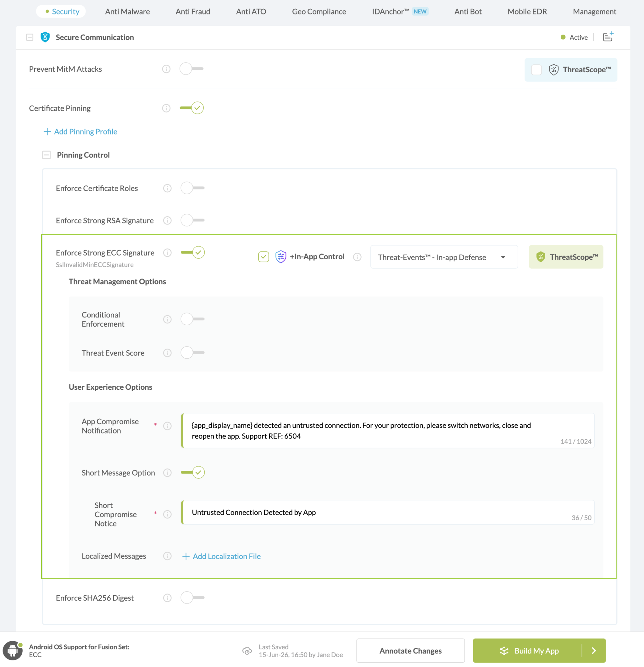The image size is (644, 667).
Task: Open the Anti ATO tab
Action: pyautogui.click(x=251, y=12)
